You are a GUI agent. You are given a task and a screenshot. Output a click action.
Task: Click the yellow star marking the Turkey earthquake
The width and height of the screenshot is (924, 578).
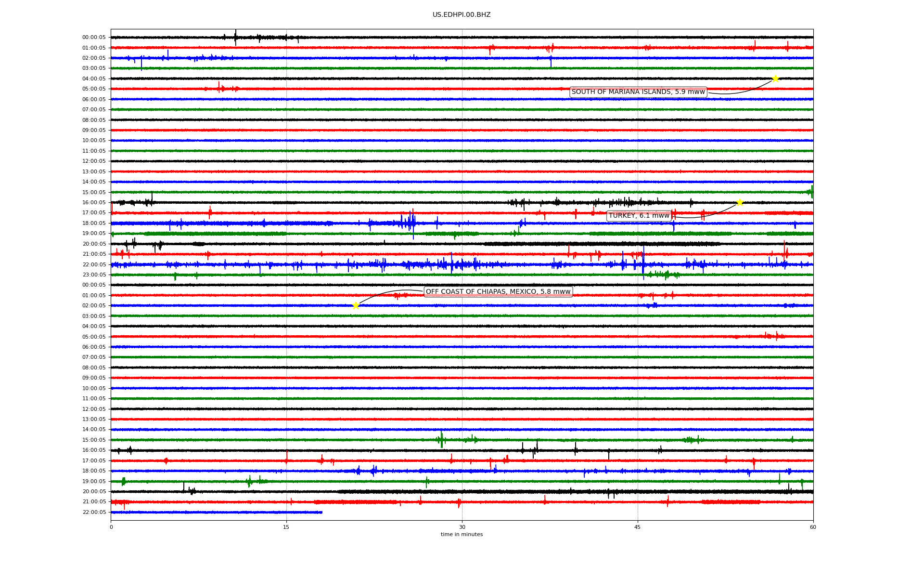740,202
